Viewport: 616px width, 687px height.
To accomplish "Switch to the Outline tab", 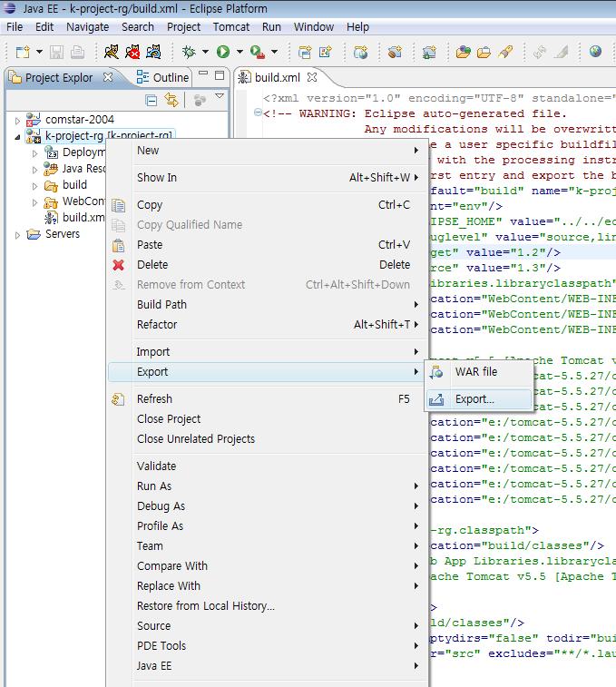I will point(162,77).
